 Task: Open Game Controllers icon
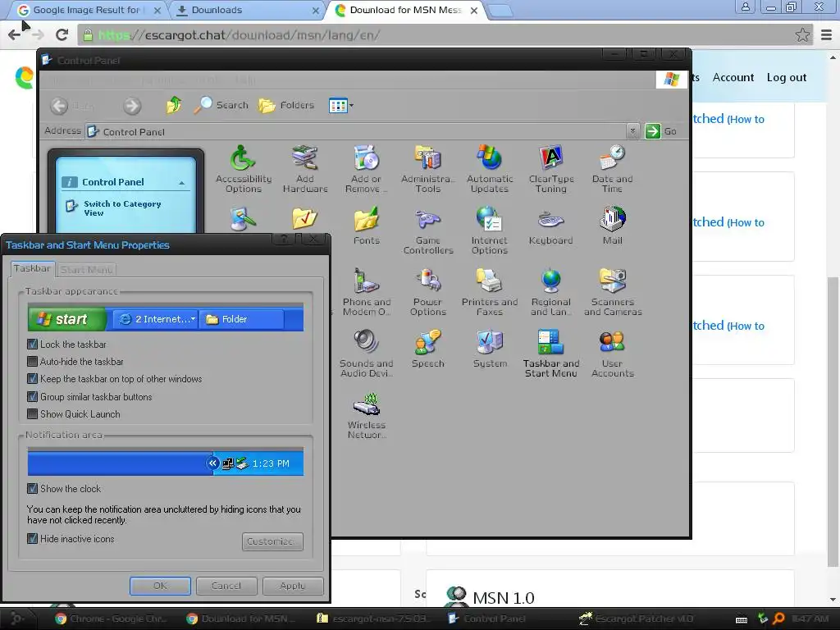pos(428,231)
